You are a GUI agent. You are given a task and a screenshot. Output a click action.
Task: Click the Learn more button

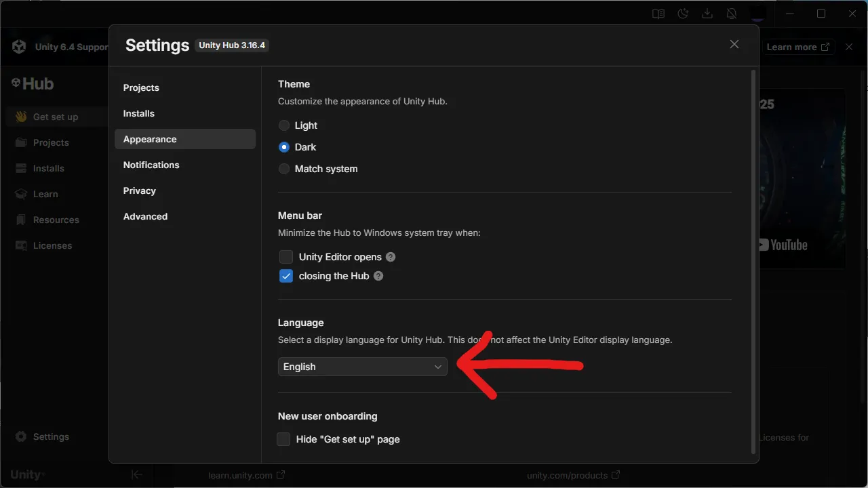tap(797, 47)
